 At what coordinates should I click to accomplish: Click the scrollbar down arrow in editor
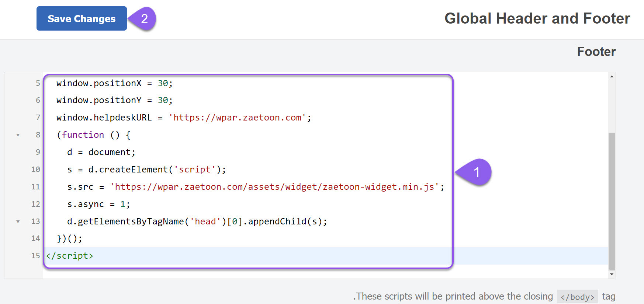tap(612, 274)
